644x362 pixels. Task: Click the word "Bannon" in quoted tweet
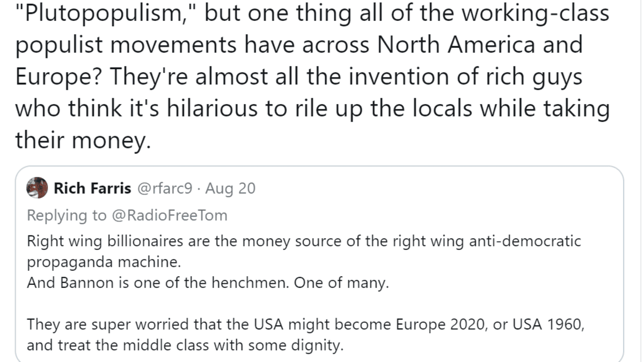(88, 283)
